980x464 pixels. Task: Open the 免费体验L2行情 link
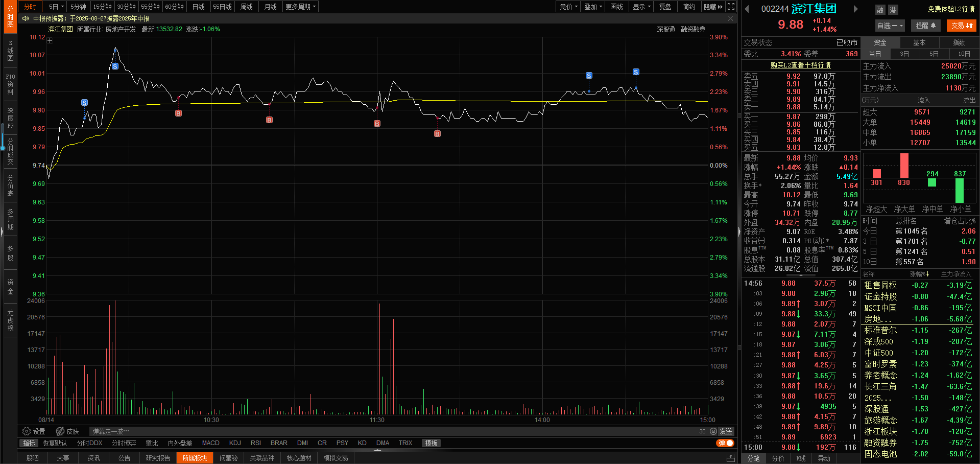pyautogui.click(x=951, y=9)
